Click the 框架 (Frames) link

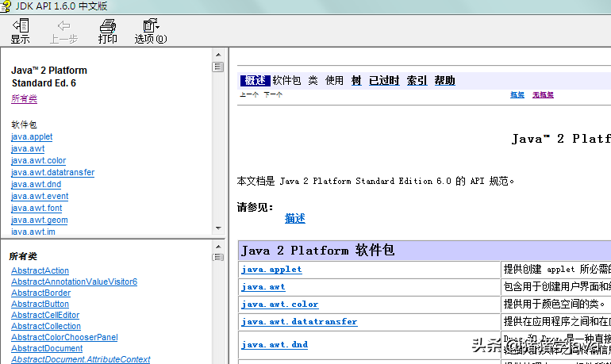coord(517,94)
